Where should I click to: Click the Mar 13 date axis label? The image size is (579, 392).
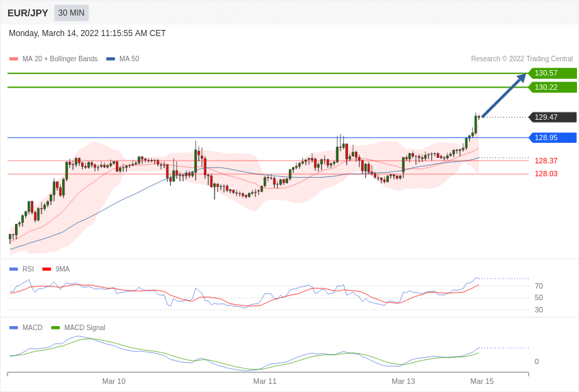pyautogui.click(x=403, y=381)
